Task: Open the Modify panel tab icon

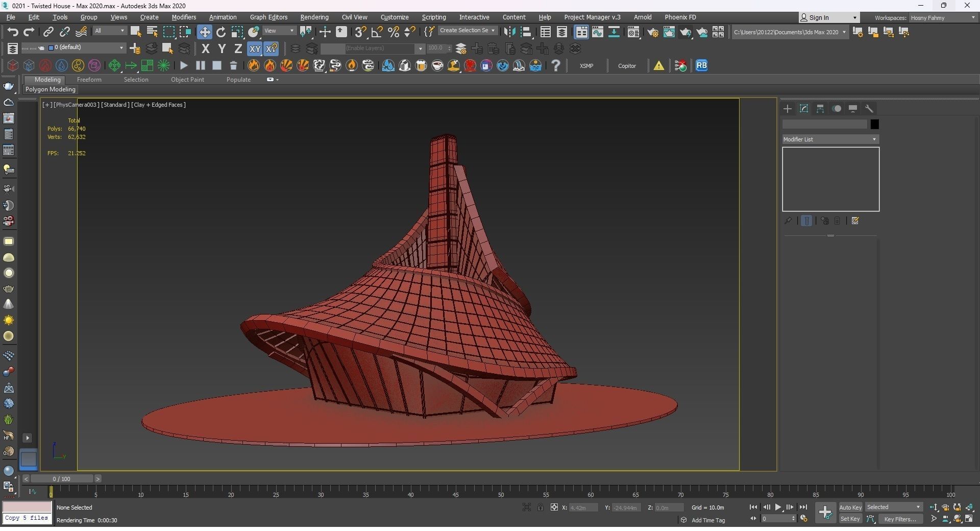Action: (x=804, y=109)
